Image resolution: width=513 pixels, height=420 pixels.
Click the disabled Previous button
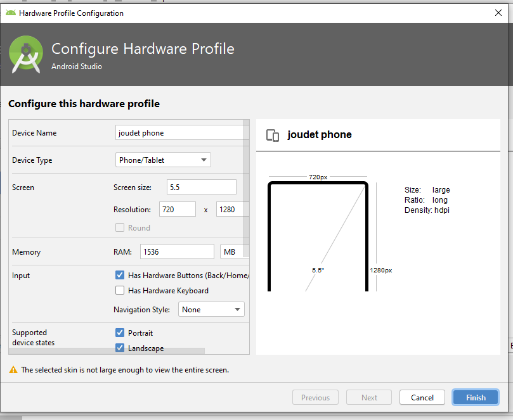(x=315, y=397)
